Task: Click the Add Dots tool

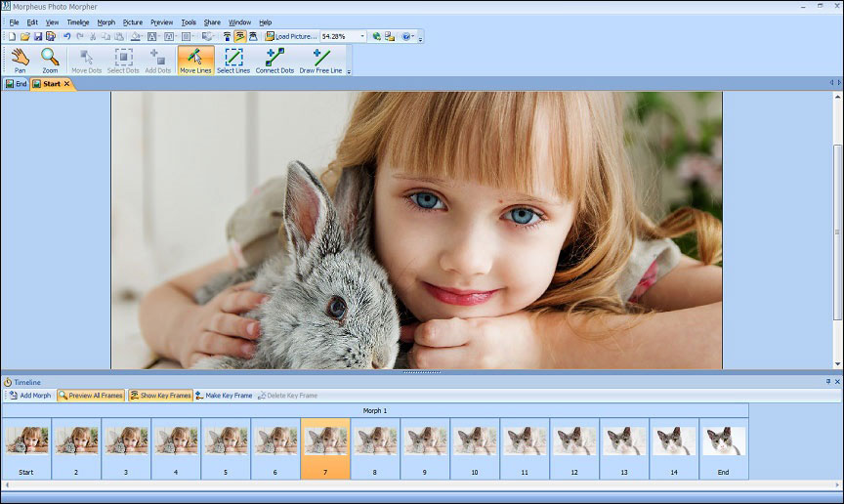Action: [157, 60]
